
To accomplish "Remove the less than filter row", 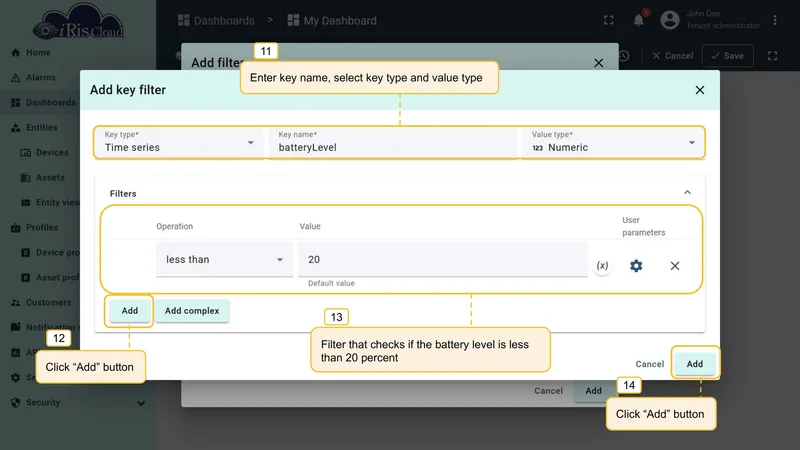I will coord(674,266).
